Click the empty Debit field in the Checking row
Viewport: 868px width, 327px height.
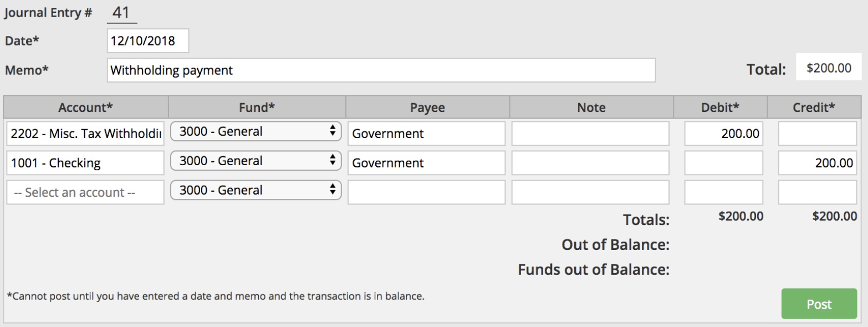(x=723, y=163)
